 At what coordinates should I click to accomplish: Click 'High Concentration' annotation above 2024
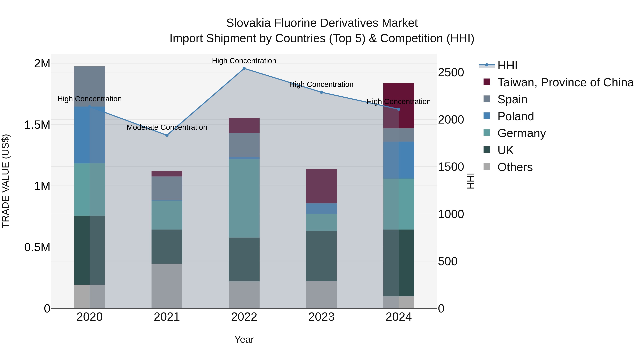(399, 102)
